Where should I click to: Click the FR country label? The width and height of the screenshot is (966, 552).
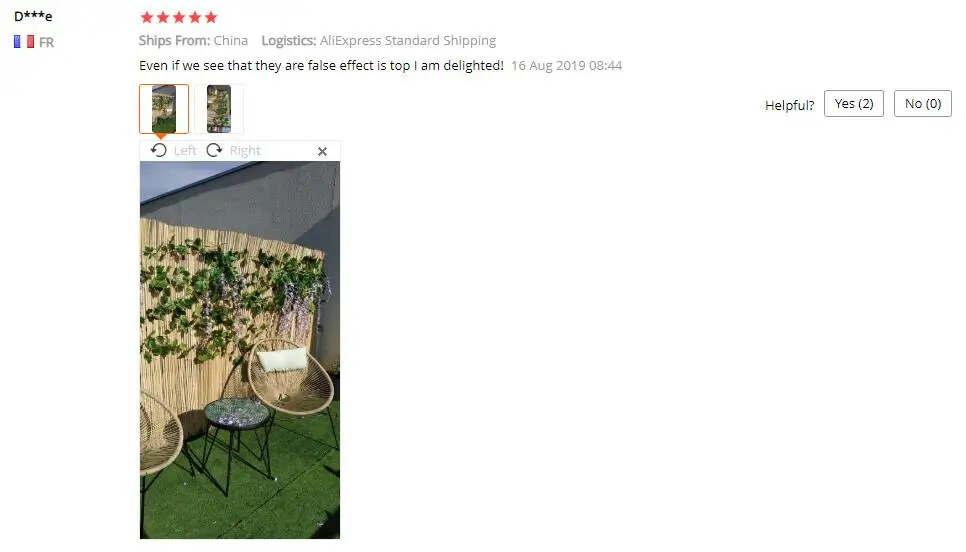(x=46, y=43)
